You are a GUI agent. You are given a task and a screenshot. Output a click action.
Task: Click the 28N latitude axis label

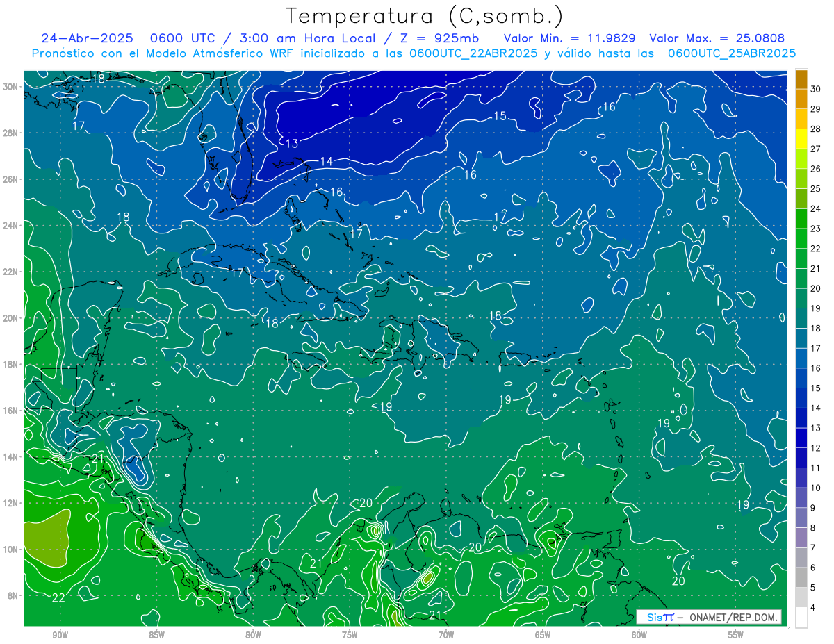pos(12,133)
